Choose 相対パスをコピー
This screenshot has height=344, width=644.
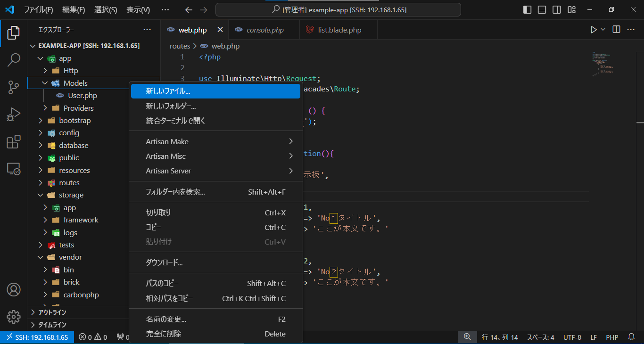pos(215,298)
